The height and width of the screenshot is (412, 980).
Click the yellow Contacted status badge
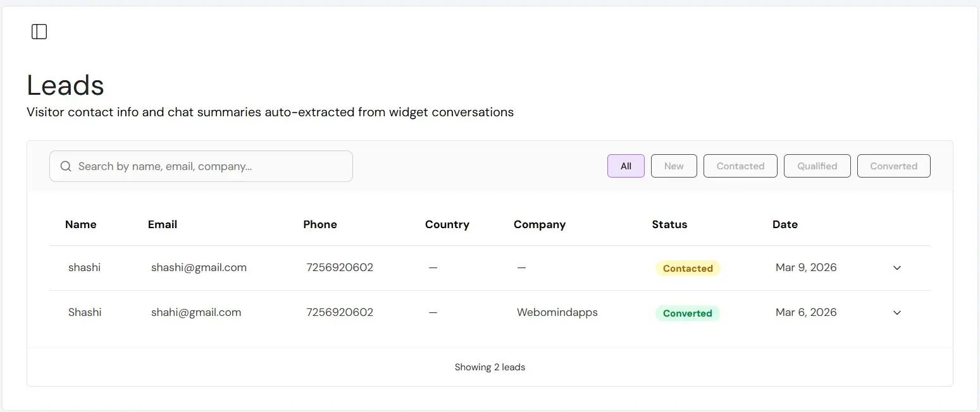coord(688,269)
